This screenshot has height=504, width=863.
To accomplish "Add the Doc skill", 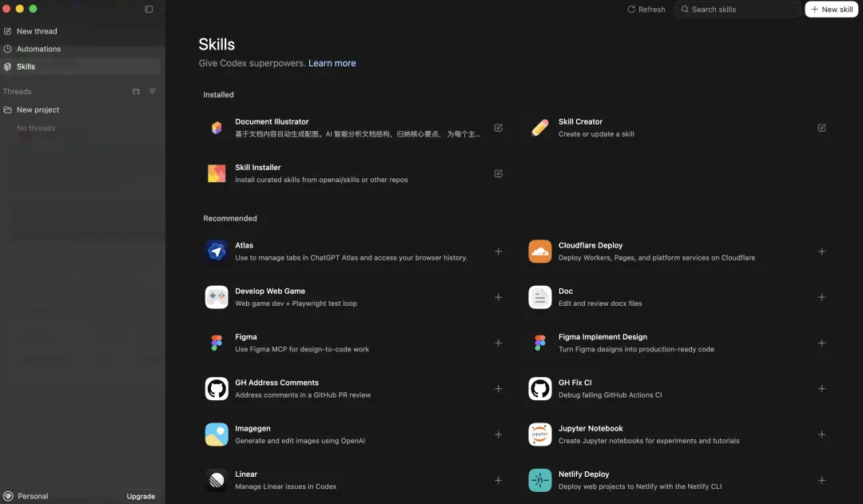I will [x=821, y=297].
